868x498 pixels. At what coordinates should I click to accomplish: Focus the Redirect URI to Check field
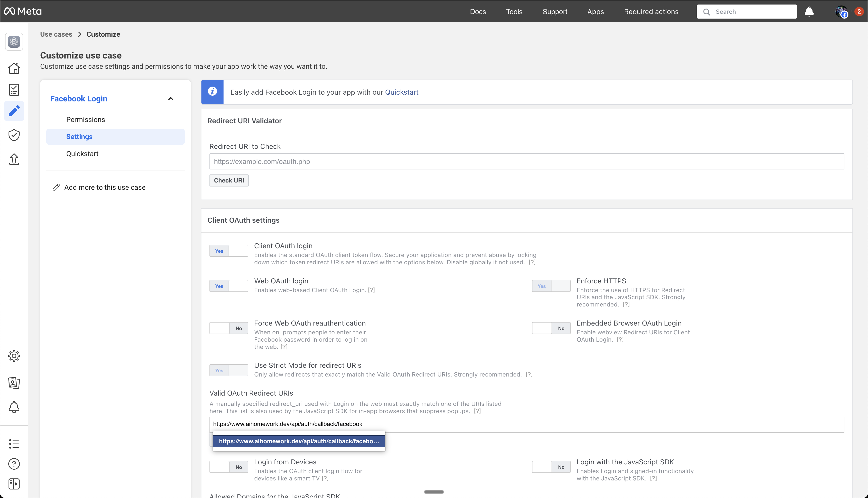[526, 161]
